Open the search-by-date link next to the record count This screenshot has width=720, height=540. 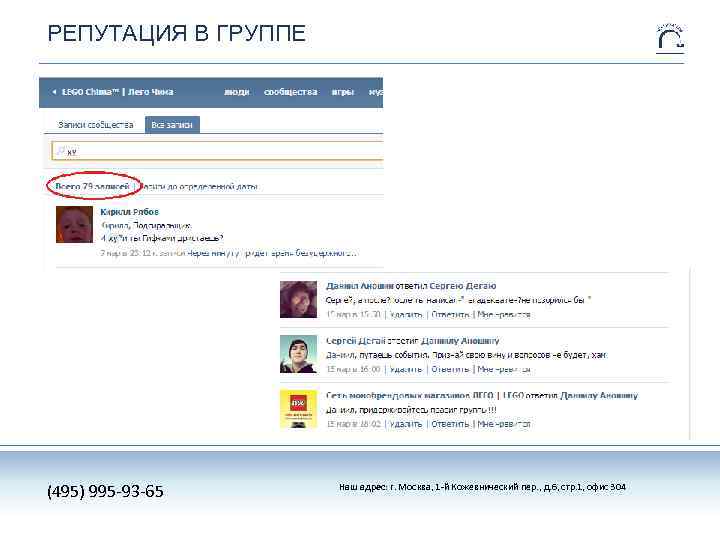198,186
